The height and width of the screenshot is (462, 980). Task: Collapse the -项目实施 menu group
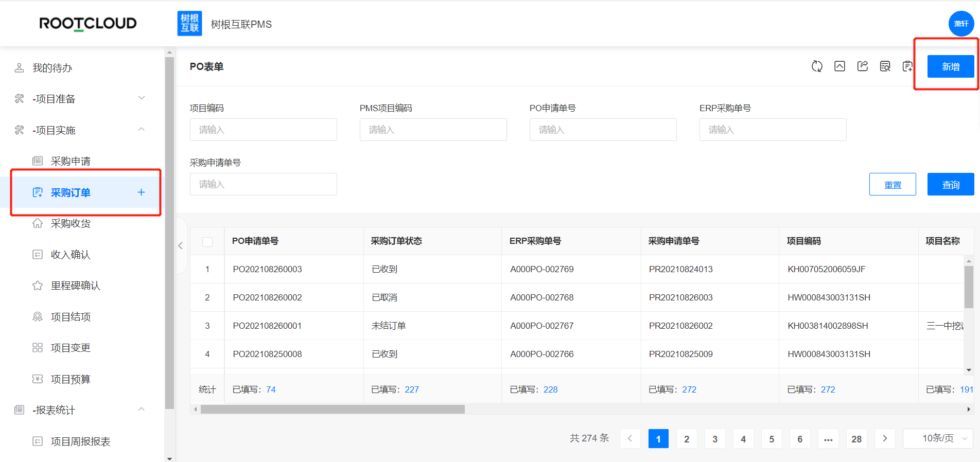pos(82,130)
